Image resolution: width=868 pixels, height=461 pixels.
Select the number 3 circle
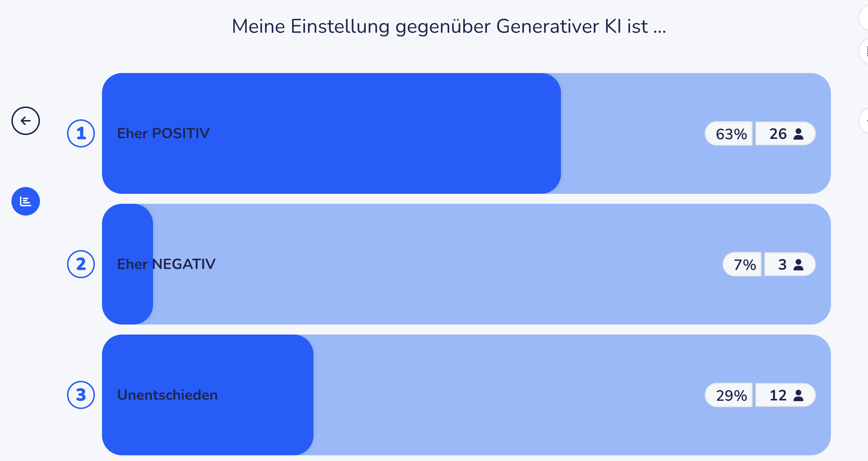click(x=81, y=395)
